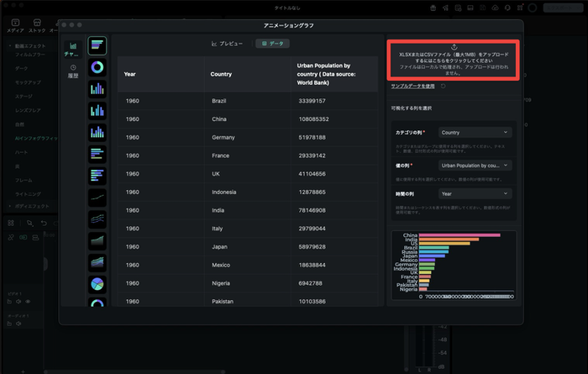Select the horizontal bar race chart type

(x=97, y=45)
